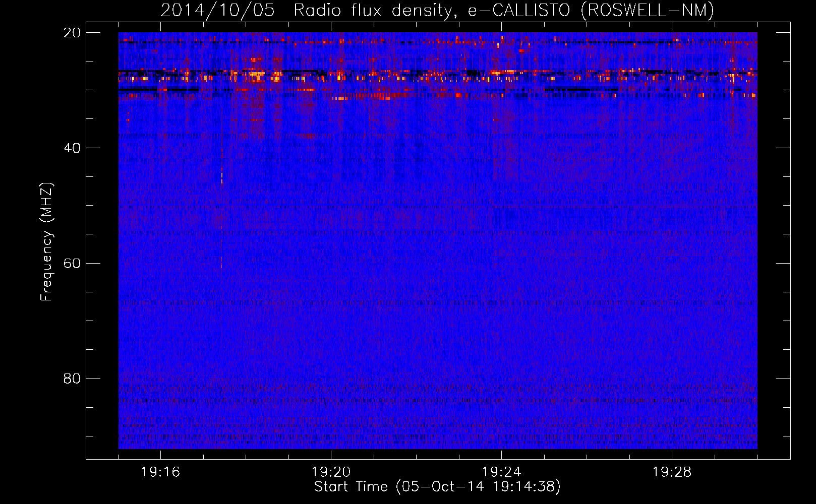
Task: Click the '19:28' time tick label
Action: [672, 472]
